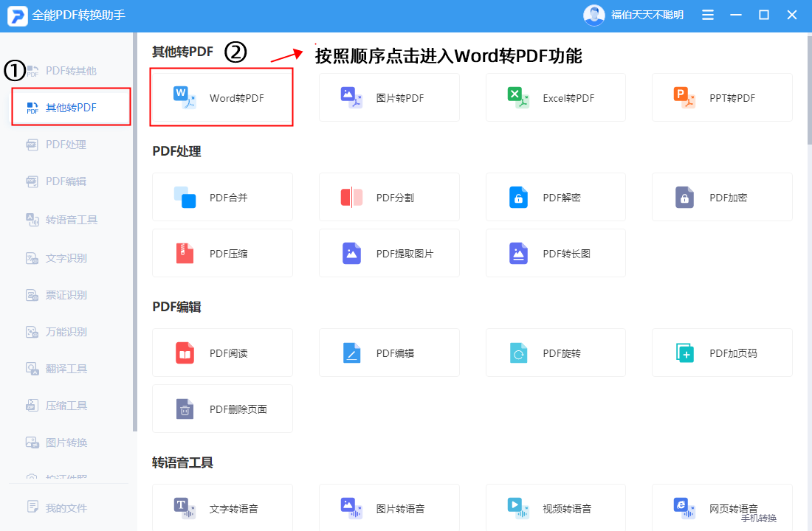Open the PDF删除页面 trash icon
The image size is (812, 531).
coord(185,409)
